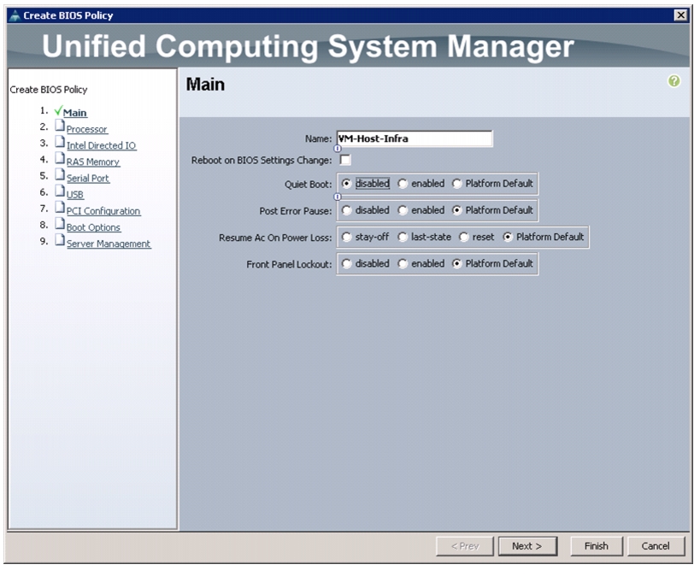700x588 pixels.
Task: Open the Main wizard step link
Action: click(75, 113)
